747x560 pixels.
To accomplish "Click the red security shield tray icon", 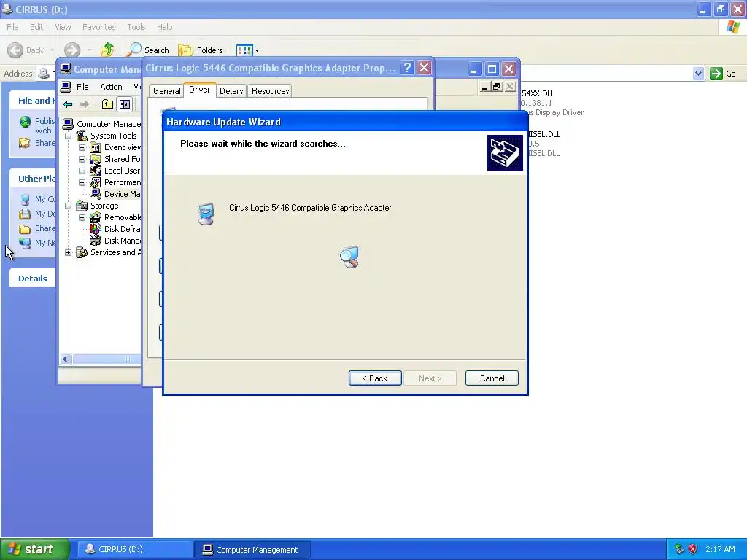I will click(693, 549).
